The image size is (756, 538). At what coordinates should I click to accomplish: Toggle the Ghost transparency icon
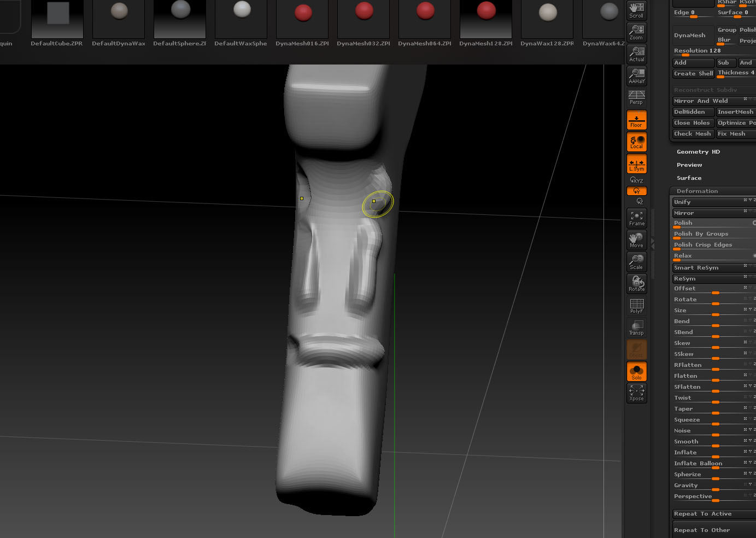point(637,350)
